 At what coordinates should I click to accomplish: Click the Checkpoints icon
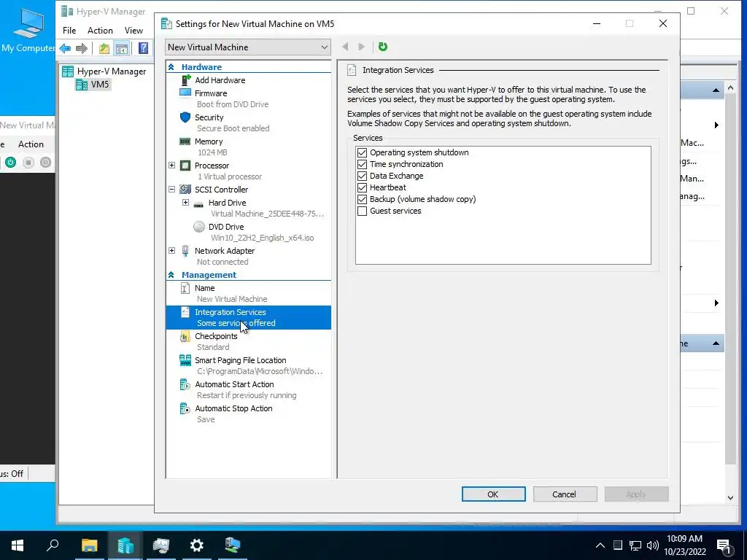[185, 337]
